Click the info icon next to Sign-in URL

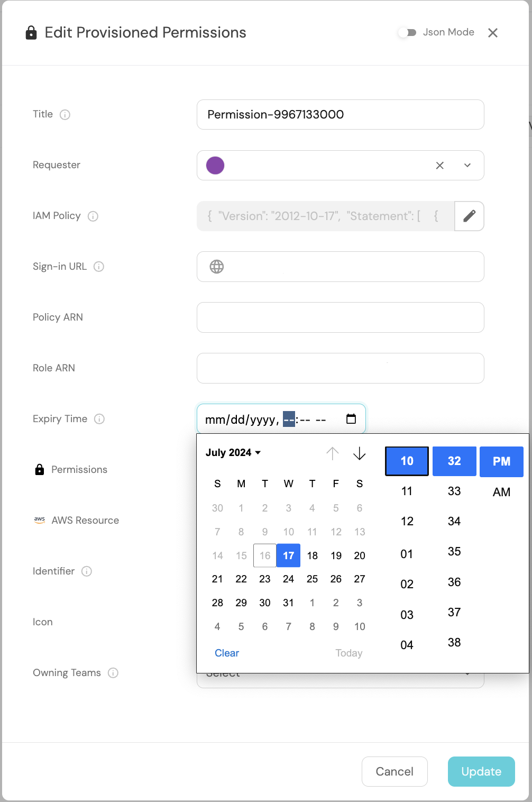coord(99,267)
